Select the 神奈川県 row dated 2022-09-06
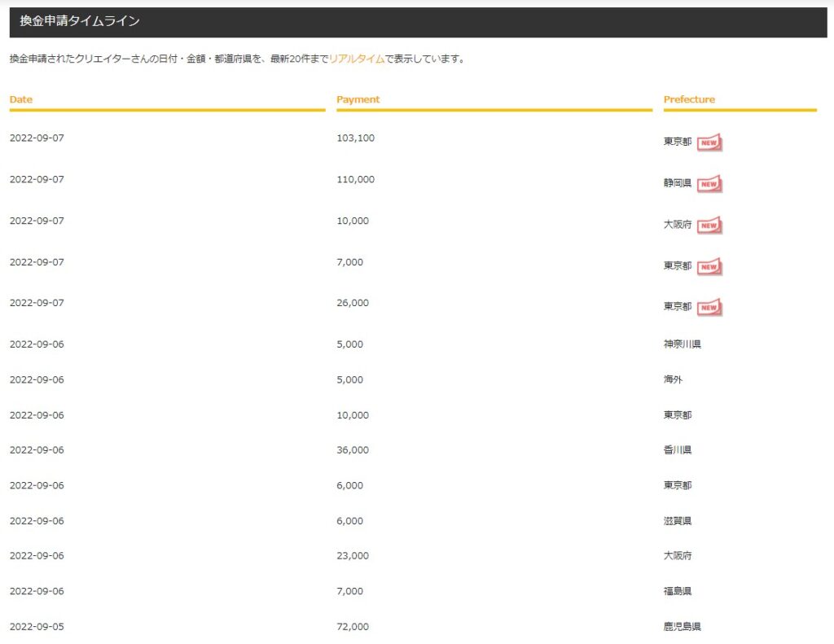This screenshot has width=834, height=644. [683, 344]
